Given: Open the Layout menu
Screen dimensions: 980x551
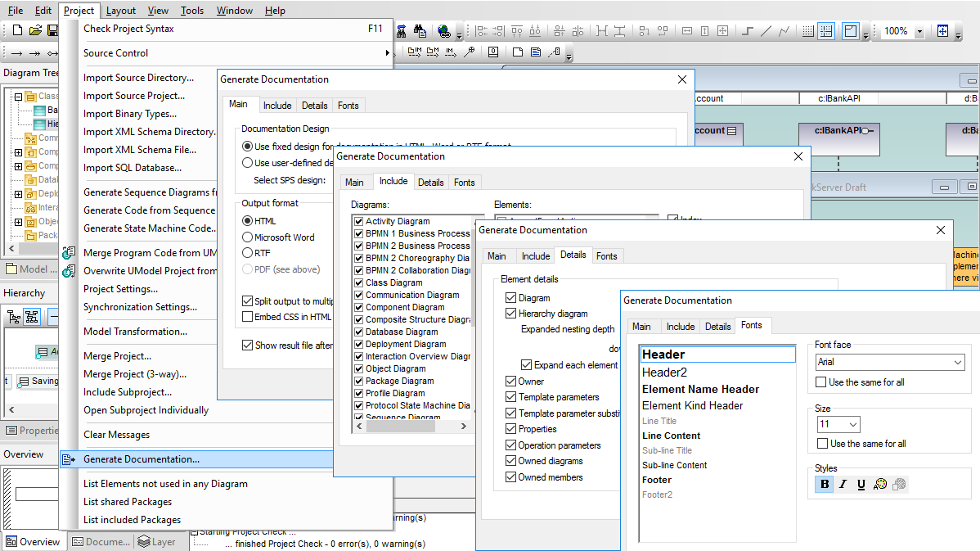Looking at the screenshot, I should click(x=120, y=11).
